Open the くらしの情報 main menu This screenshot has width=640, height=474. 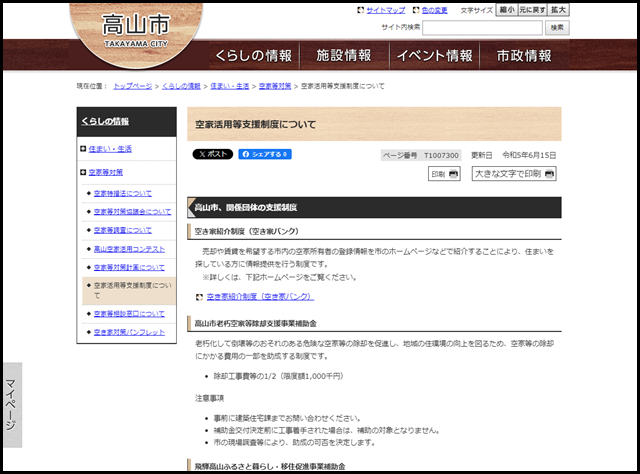coord(254,56)
